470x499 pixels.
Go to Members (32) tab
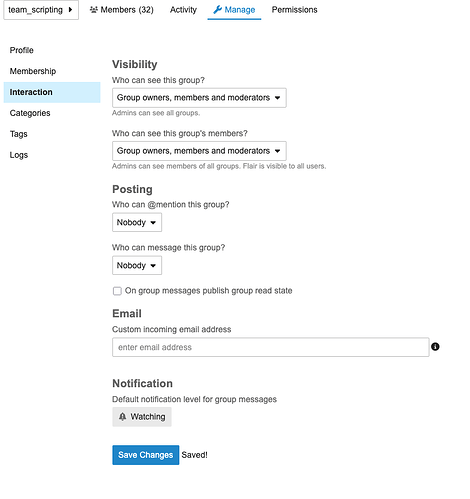122,10
